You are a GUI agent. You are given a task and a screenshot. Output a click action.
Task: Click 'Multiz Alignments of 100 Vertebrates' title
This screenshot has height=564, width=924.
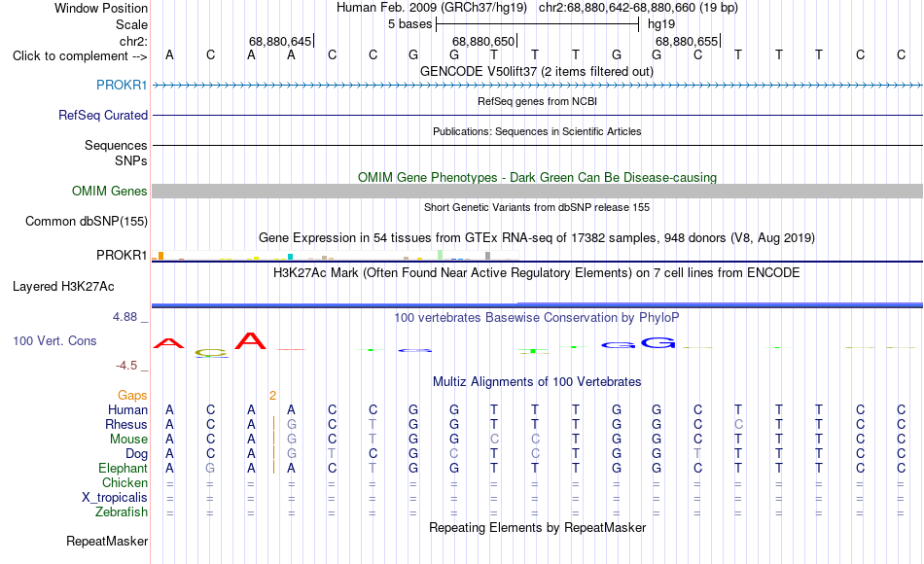pos(537,381)
